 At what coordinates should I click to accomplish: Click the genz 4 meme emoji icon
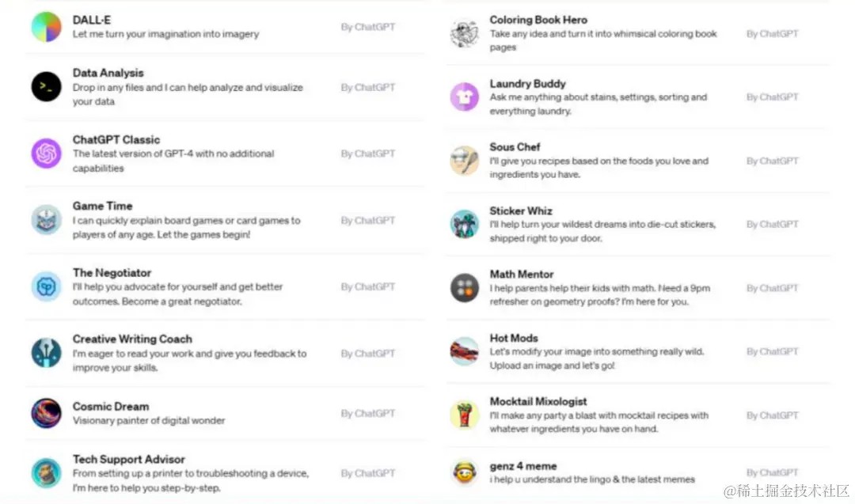tap(465, 472)
